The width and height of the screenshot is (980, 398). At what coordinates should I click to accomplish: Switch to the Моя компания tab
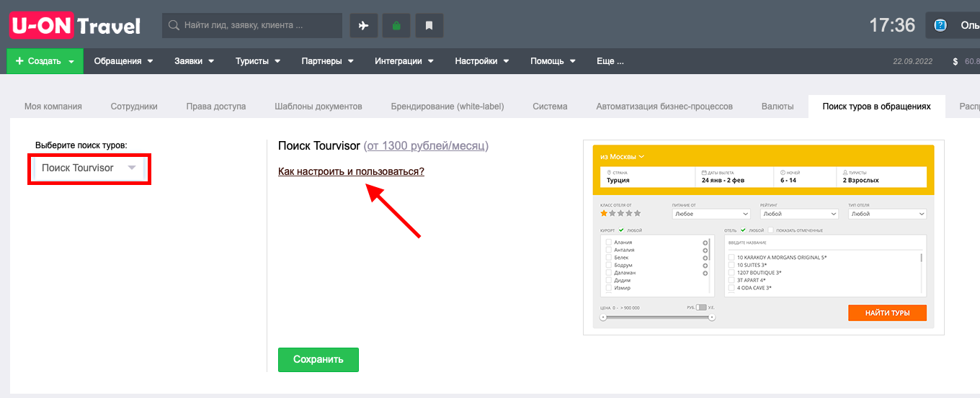pyautogui.click(x=53, y=107)
